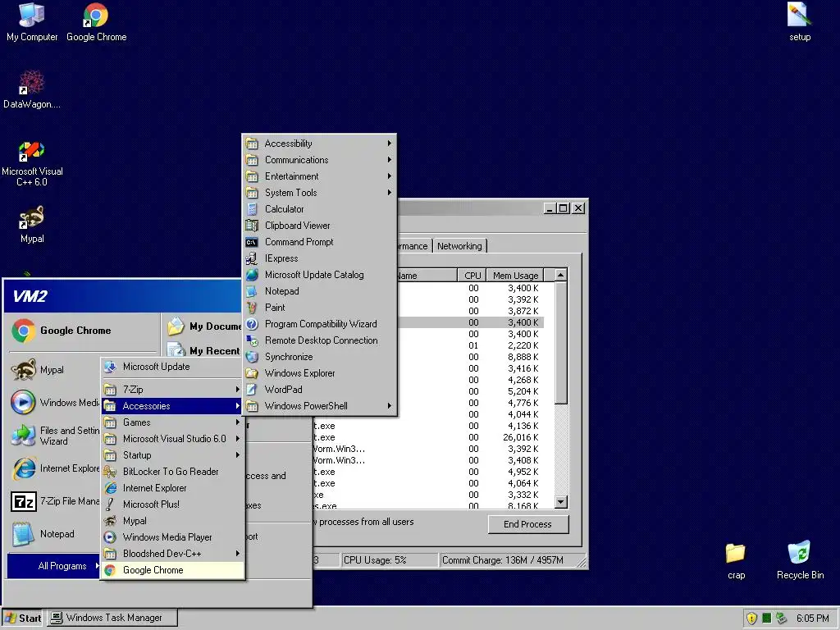This screenshot has height=630, width=840.
Task: Launch Notepad from Accessories submenu
Action: click(x=319, y=291)
